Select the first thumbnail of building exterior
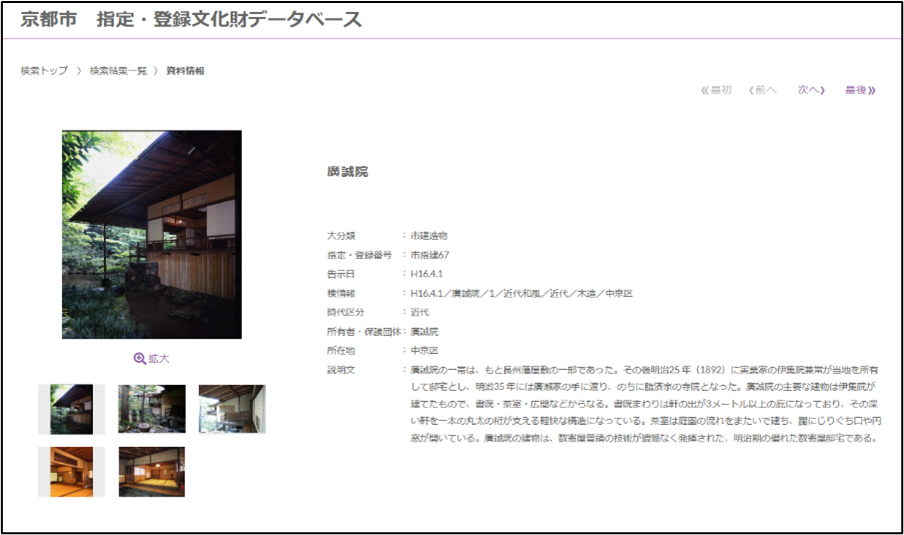 click(x=71, y=409)
